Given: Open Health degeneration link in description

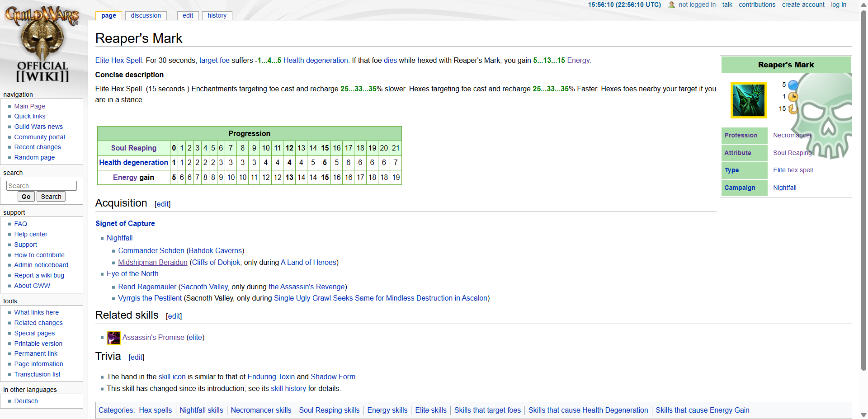Looking at the screenshot, I should click(316, 61).
